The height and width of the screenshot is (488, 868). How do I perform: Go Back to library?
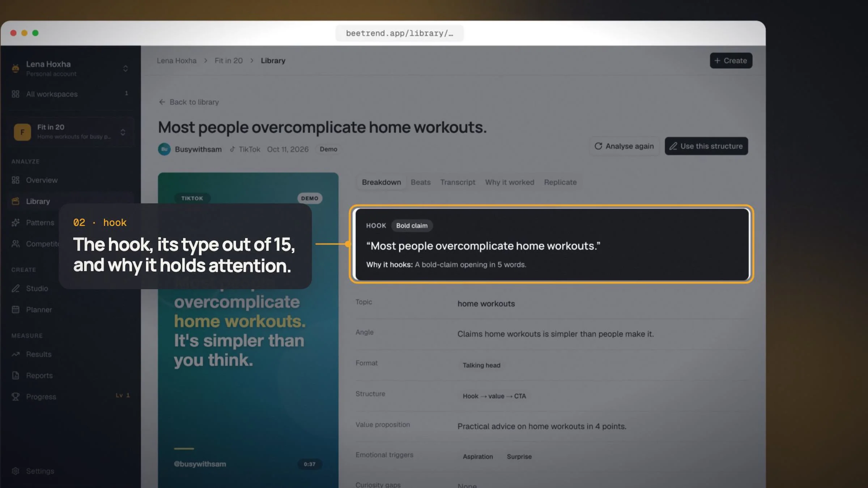pos(189,102)
